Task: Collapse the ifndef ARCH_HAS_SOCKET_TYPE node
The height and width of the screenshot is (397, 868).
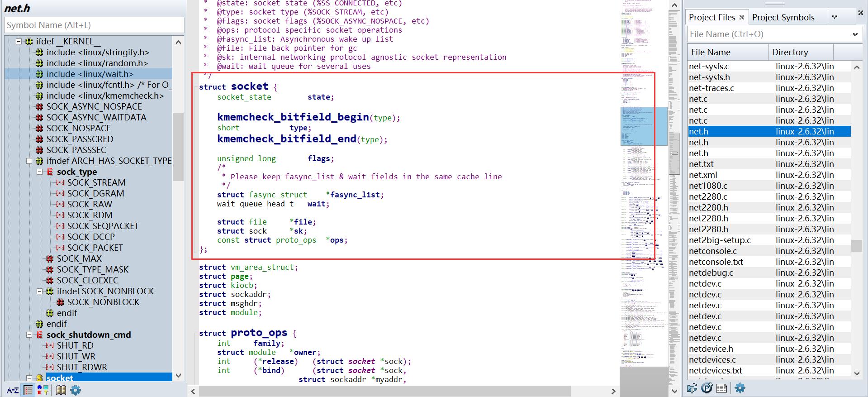Action: click(29, 161)
